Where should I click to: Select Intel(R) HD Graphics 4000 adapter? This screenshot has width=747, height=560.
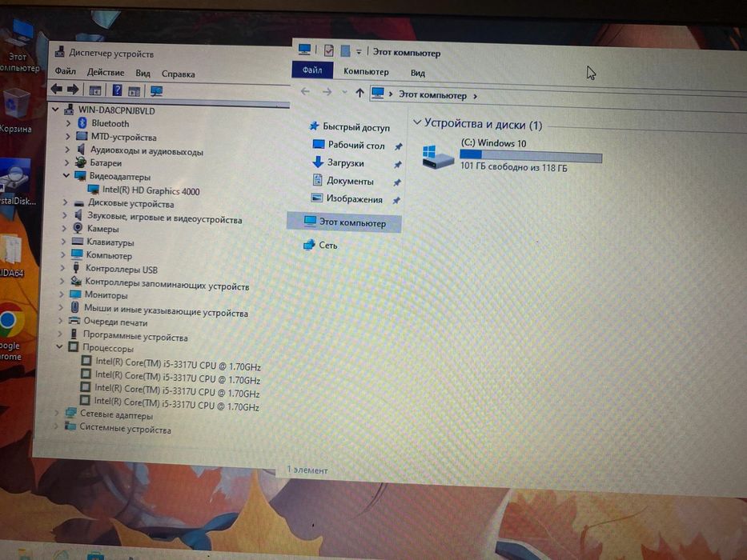click(151, 191)
